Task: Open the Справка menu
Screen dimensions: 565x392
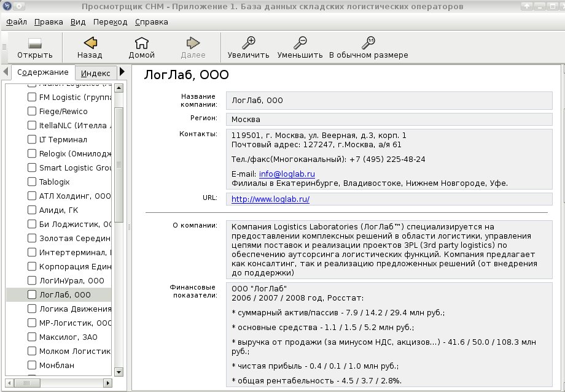Action: pos(151,22)
